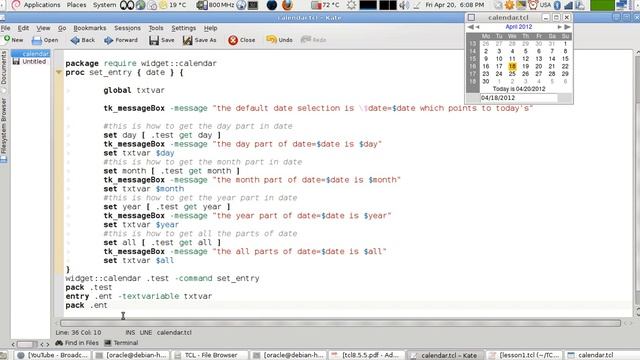The height and width of the screenshot is (360, 640).
Task: Click the Today is 04/20/2012 label
Action: [x=519, y=89]
